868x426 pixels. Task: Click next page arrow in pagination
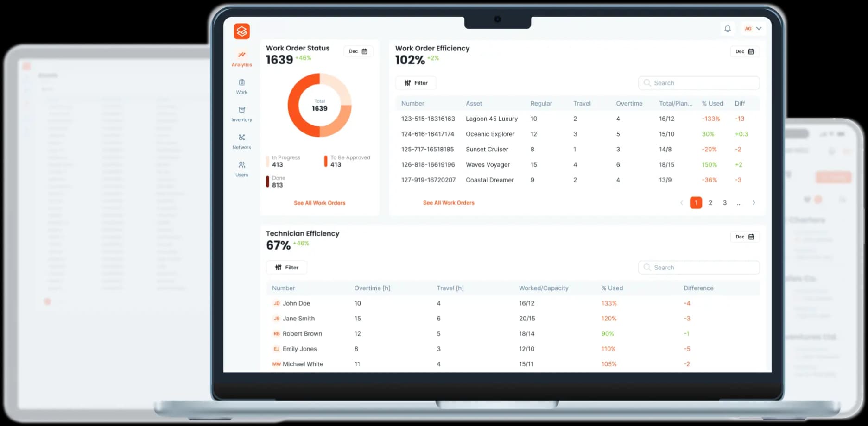click(754, 203)
